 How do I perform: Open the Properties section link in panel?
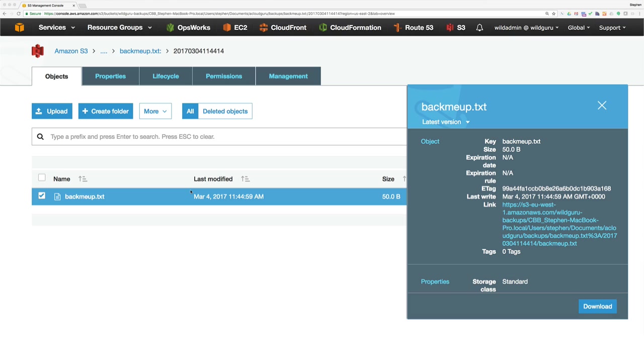[x=435, y=282]
